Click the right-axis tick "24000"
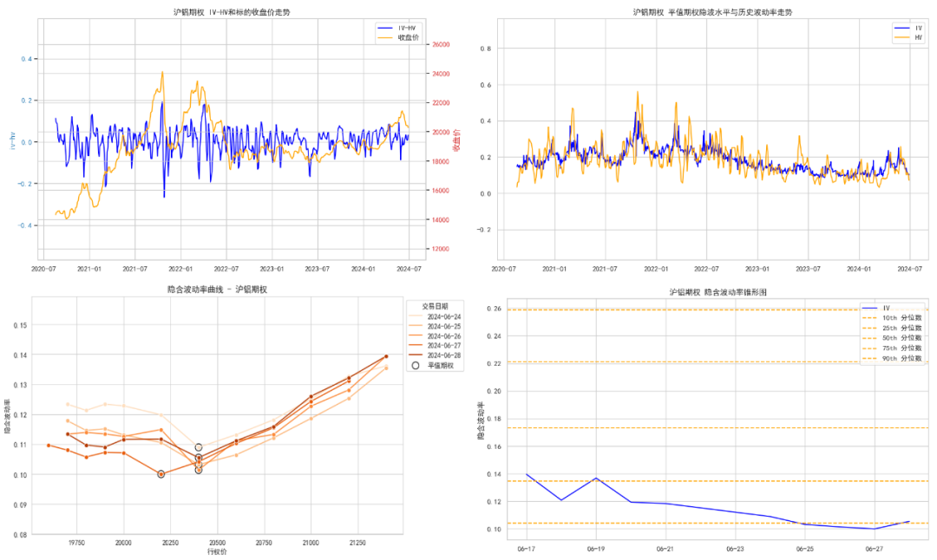Viewport: 937px width, 560px height. coord(441,74)
